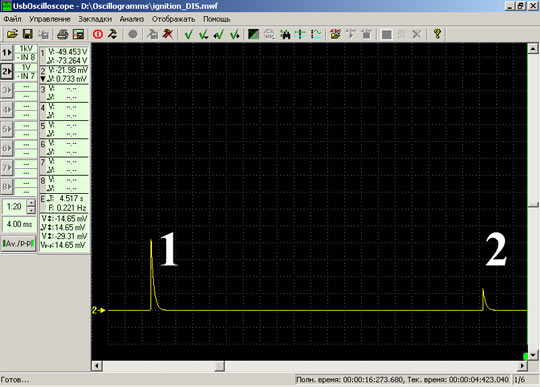Click the crossed-out red marker icon
Image resolution: width=540 pixels, height=387 pixels.
pyautogui.click(x=168, y=34)
